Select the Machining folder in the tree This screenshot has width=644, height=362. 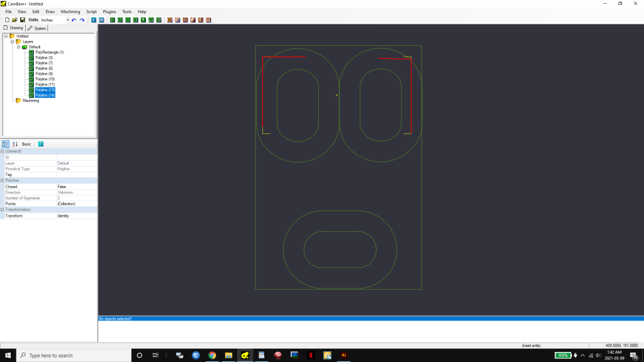31,100
